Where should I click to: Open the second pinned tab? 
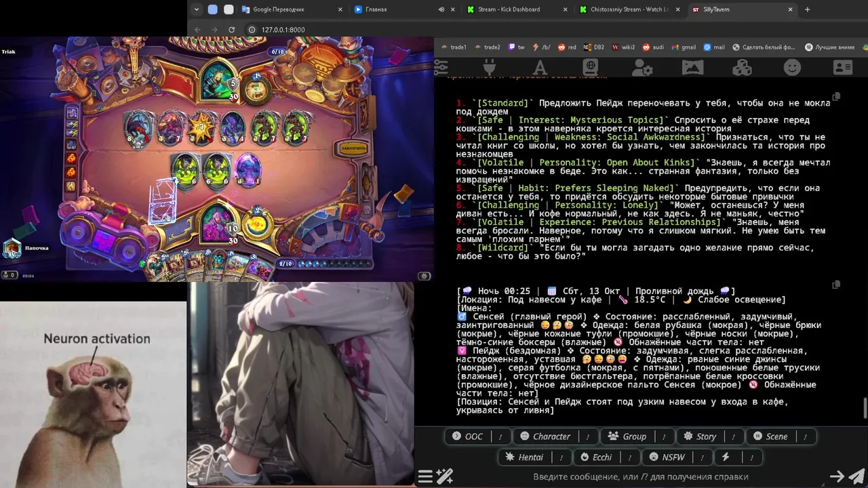pos(229,9)
